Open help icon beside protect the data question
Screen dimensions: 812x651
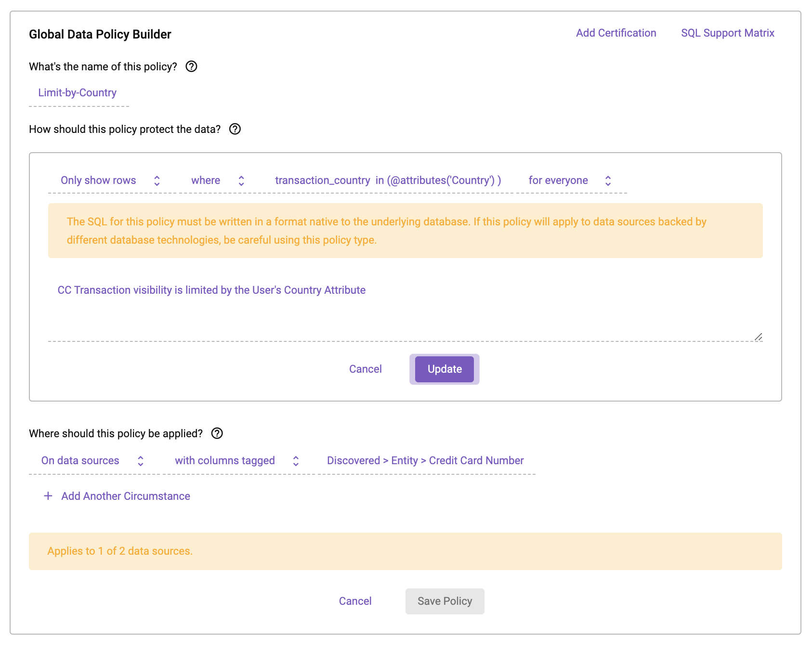coord(235,129)
